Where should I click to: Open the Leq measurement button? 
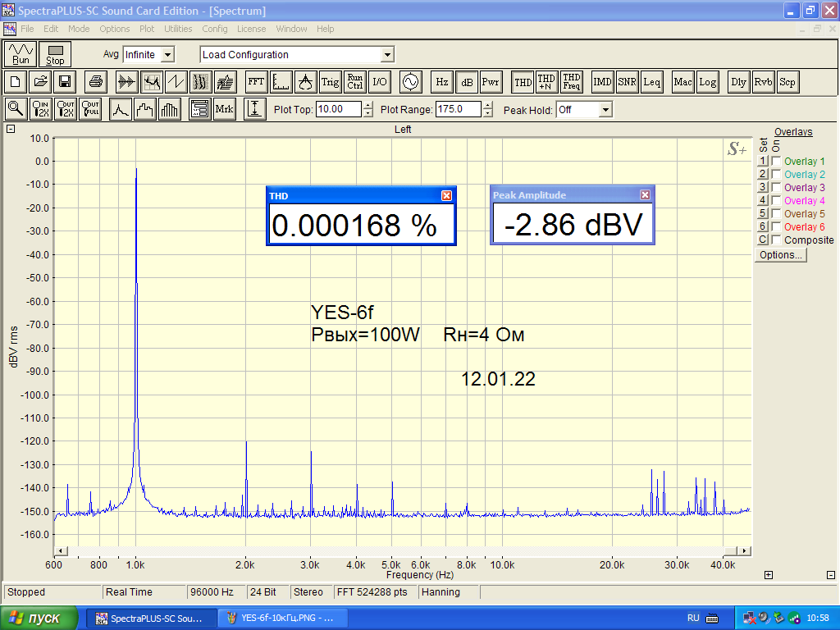pyautogui.click(x=651, y=82)
